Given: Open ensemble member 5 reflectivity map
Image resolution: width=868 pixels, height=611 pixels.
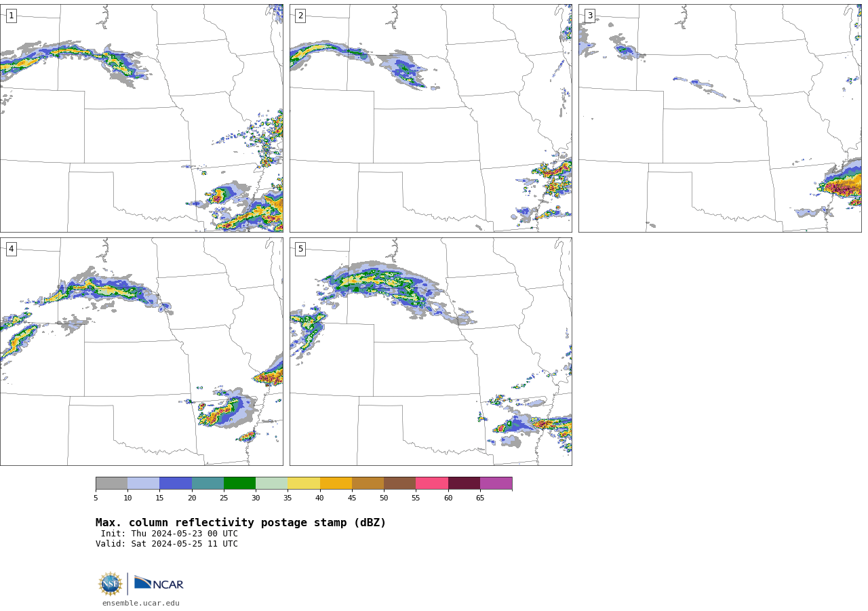Looking at the screenshot, I should point(431,351).
